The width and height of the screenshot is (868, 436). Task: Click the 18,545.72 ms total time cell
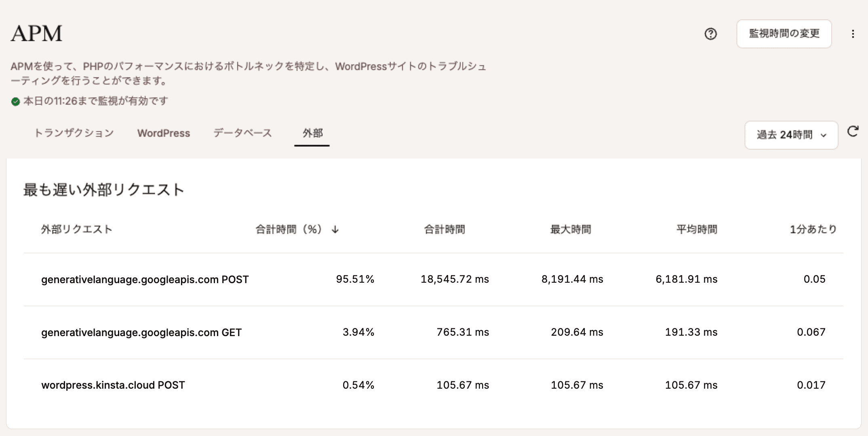point(455,279)
